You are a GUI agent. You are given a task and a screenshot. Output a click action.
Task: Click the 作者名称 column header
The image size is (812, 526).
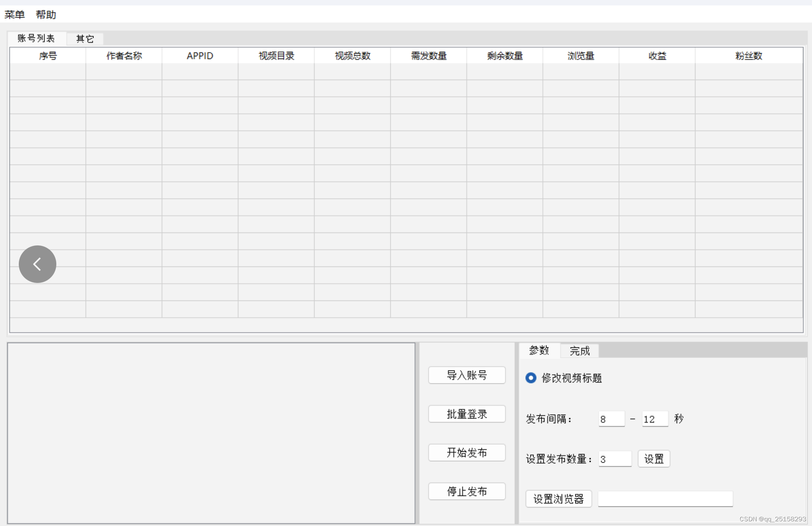tap(124, 56)
